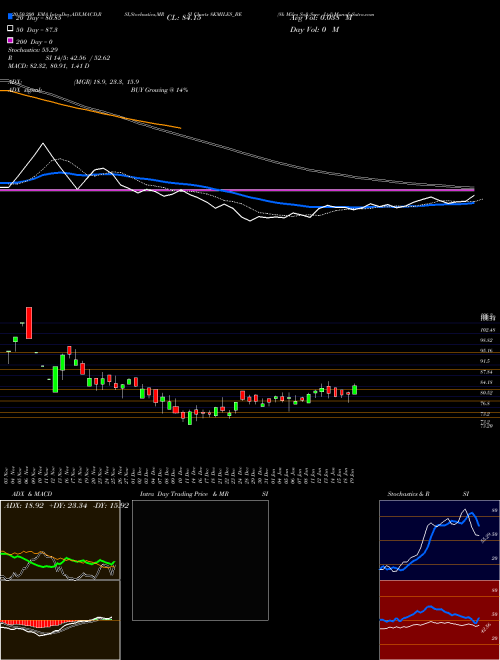Image resolution: width=500 pixels, height=660 pixels.
Task: Click the 'Stochastics & R' panel title
Action: pyautogui.click(x=409, y=494)
